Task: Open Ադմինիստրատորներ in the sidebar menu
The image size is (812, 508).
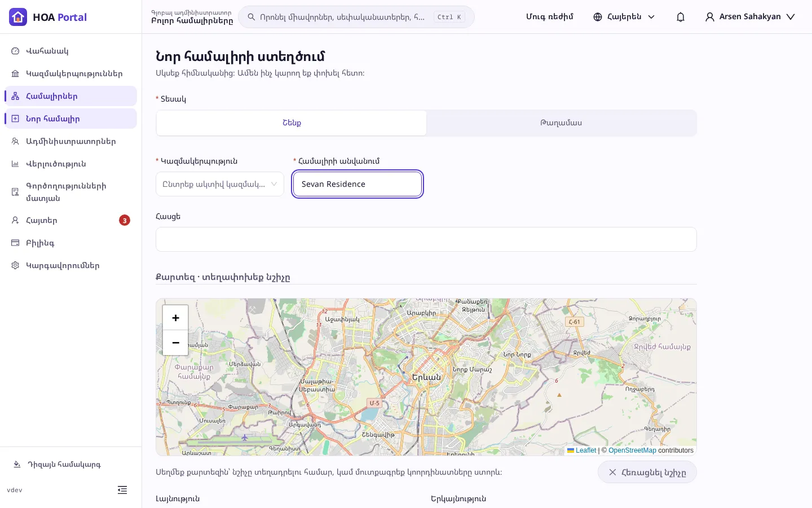Action: [x=70, y=141]
